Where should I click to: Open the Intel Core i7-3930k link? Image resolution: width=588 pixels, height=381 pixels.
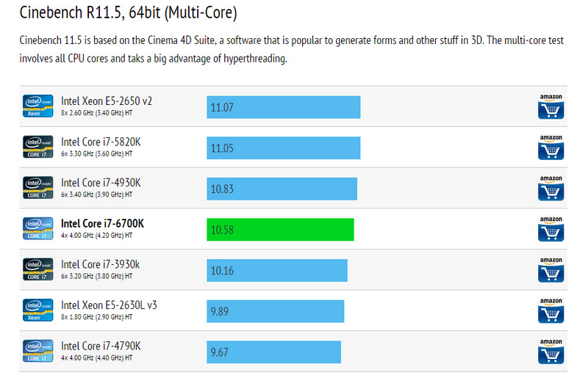100,264
